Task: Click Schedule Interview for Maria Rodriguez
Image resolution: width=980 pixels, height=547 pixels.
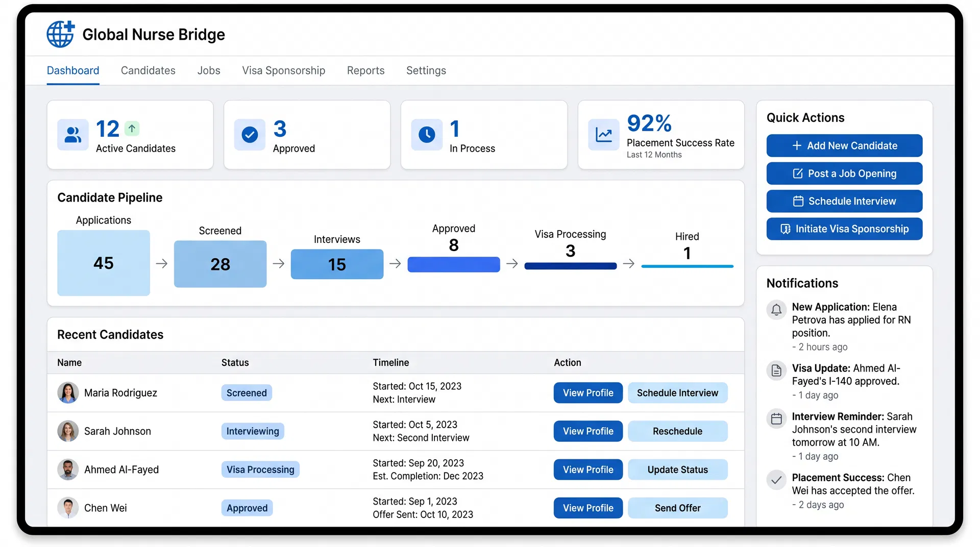Action: (677, 393)
